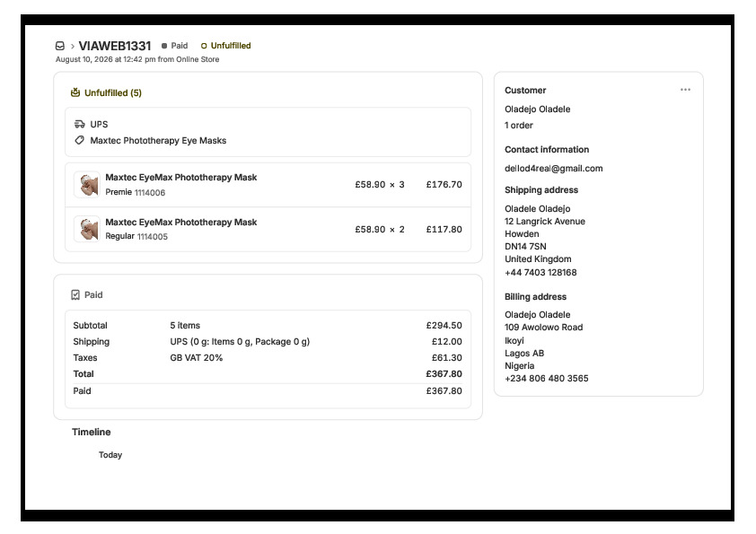
Task: Click the Paid receipt checkmark icon
Action: [75, 295]
